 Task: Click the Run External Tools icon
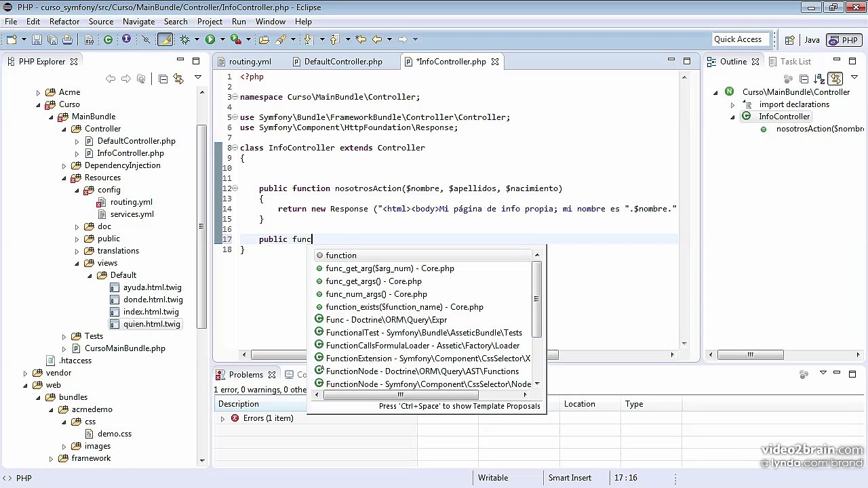point(235,40)
